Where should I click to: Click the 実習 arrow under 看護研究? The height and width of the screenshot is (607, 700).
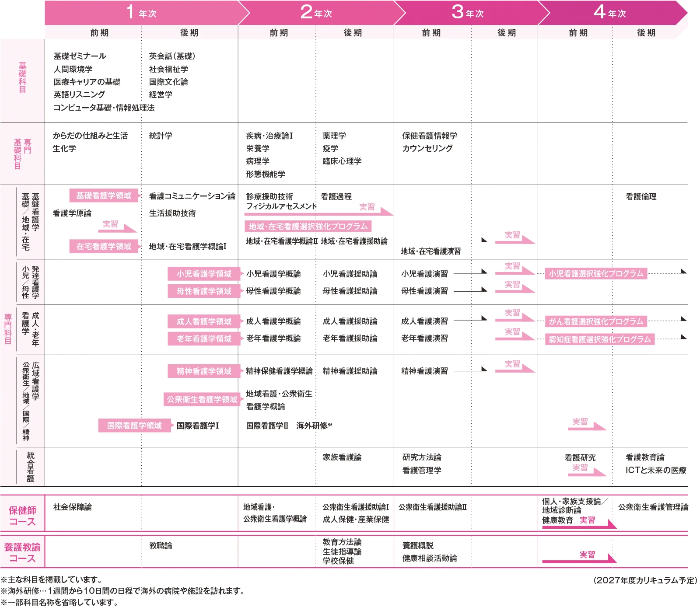tap(587, 470)
